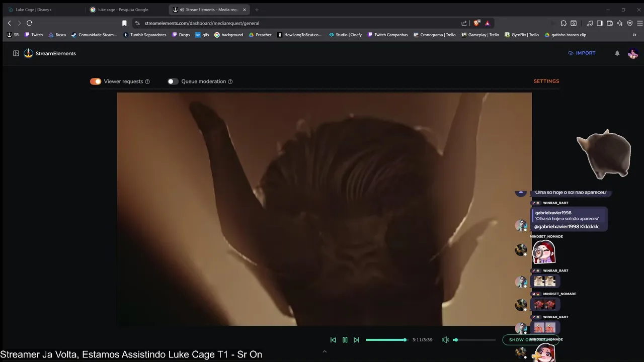Open Twitch Campanhas bookmark

387,35
